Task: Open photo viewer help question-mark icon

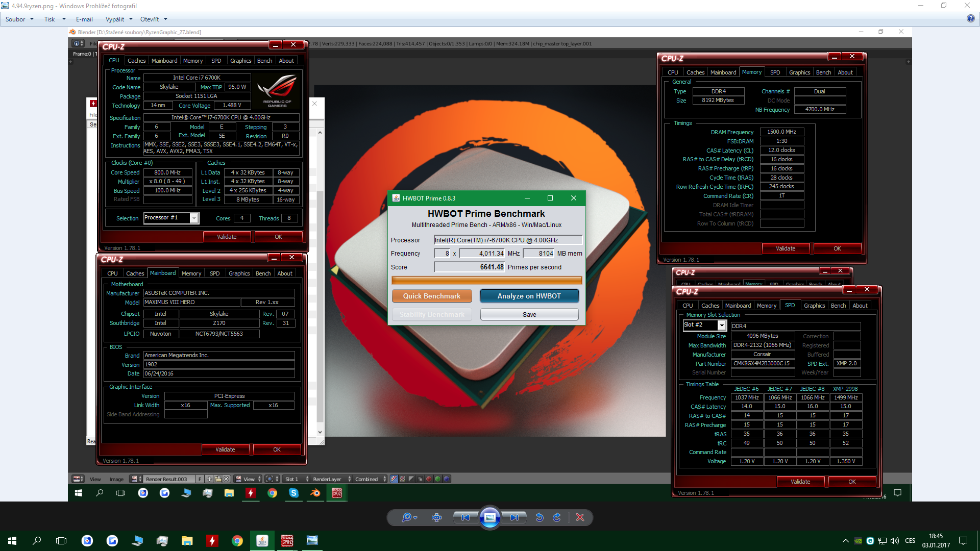Action: pos(970,18)
